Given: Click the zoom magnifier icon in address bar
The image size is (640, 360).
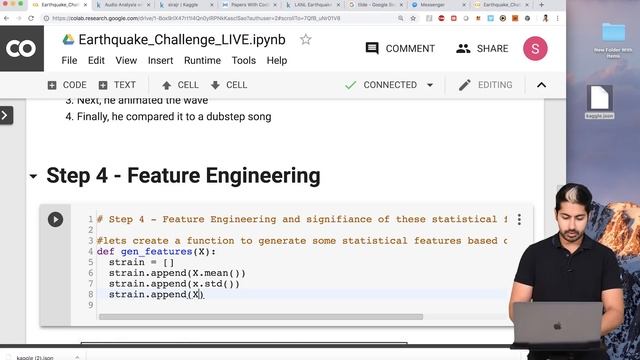Looking at the screenshot, I should (401, 18).
